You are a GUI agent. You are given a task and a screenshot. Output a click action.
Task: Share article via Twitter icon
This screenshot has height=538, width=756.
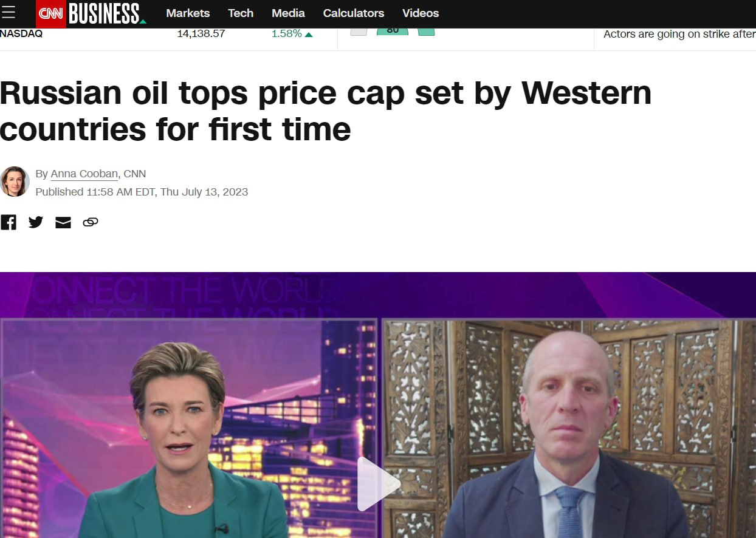click(x=36, y=222)
